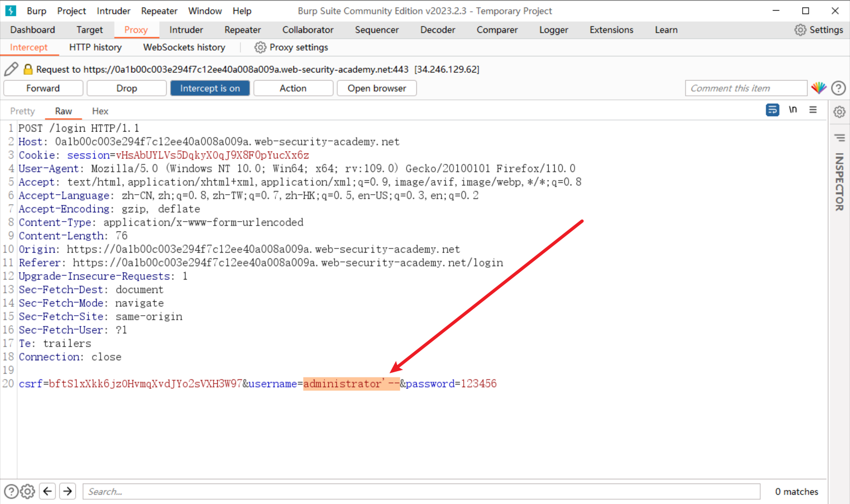The height and width of the screenshot is (504, 850).
Task: Open the colorful highlight color picker
Action: [x=818, y=88]
